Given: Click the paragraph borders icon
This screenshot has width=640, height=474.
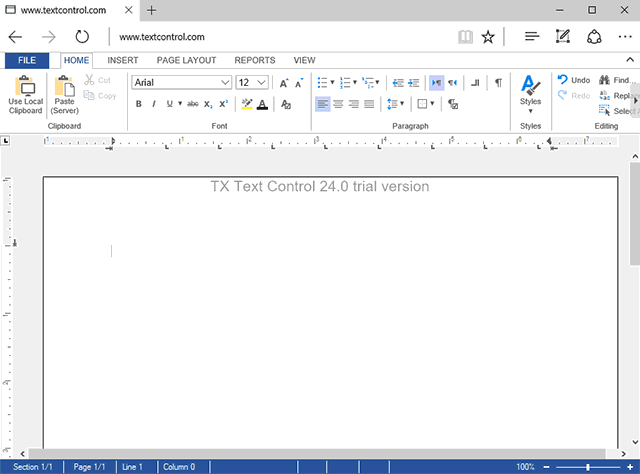Looking at the screenshot, I should [x=422, y=104].
